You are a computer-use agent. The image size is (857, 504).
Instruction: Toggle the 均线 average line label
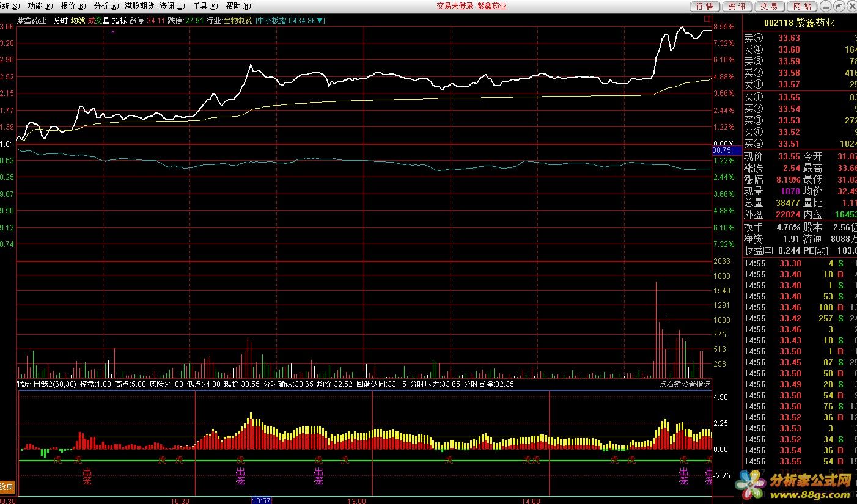click(78, 20)
